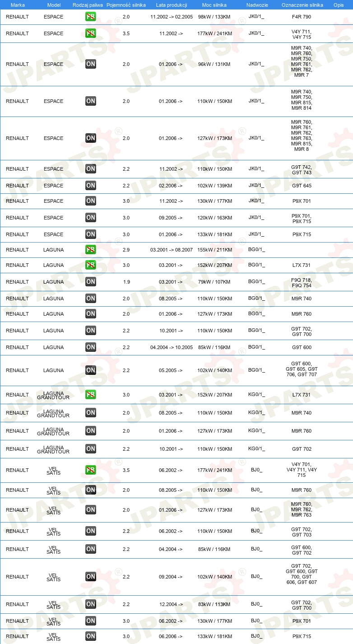This screenshot has height=644, width=353.
Task: Click the ON diesel icon for Espace 120kW / 163KM
Action: [91, 218]
